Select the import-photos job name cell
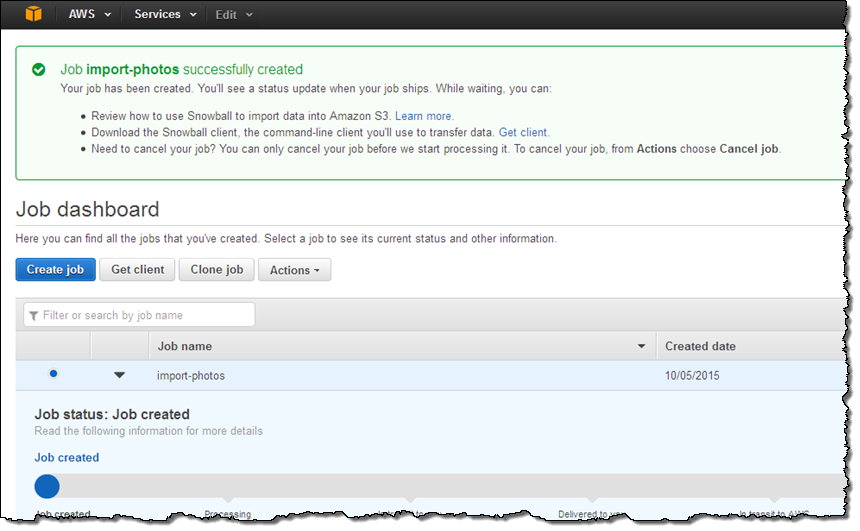This screenshot has height=531, width=860. pos(191,376)
